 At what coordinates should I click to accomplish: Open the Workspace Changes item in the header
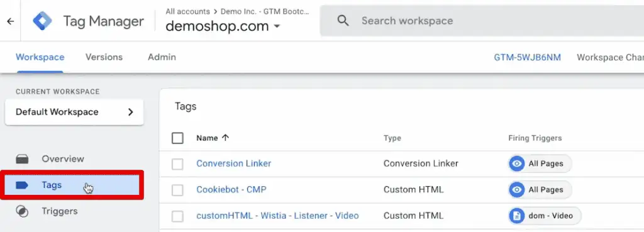point(610,57)
